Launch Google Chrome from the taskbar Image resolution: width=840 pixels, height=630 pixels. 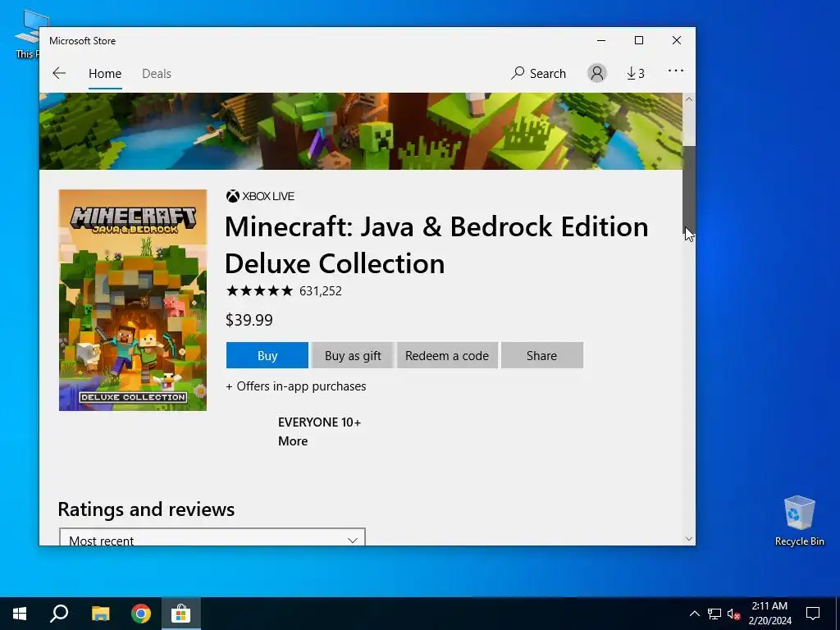[x=141, y=614]
